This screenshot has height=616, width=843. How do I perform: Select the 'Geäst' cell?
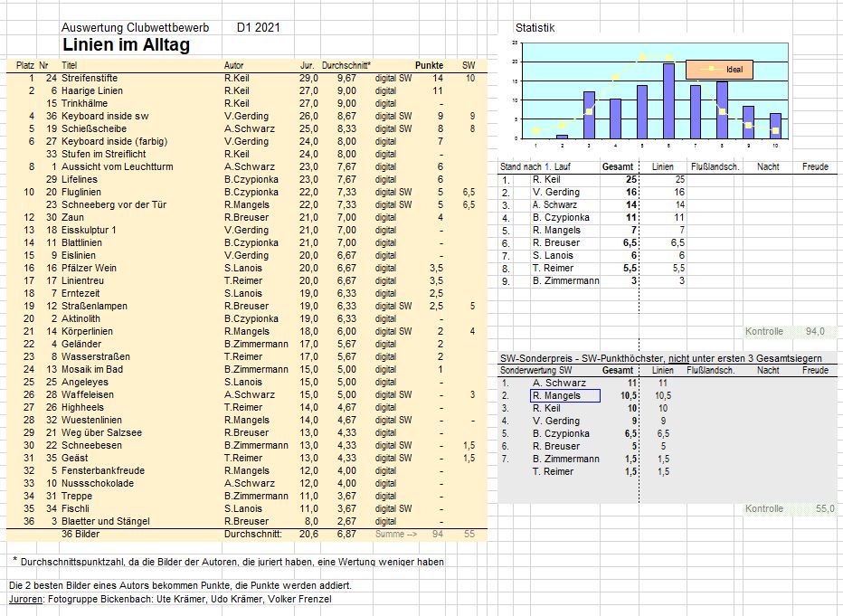click(x=75, y=458)
